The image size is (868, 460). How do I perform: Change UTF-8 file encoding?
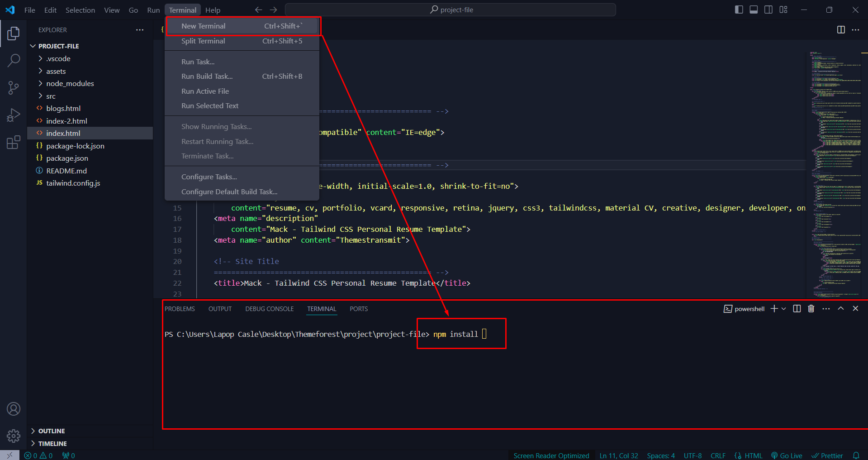tap(693, 455)
